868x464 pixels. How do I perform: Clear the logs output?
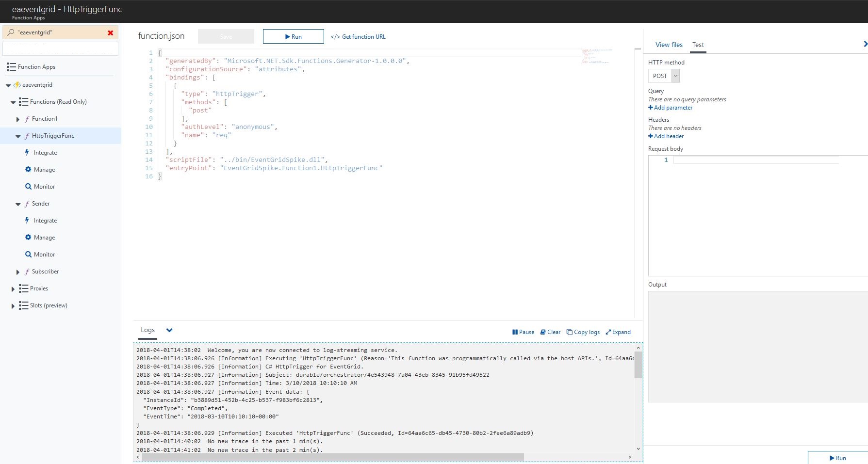[x=550, y=332]
